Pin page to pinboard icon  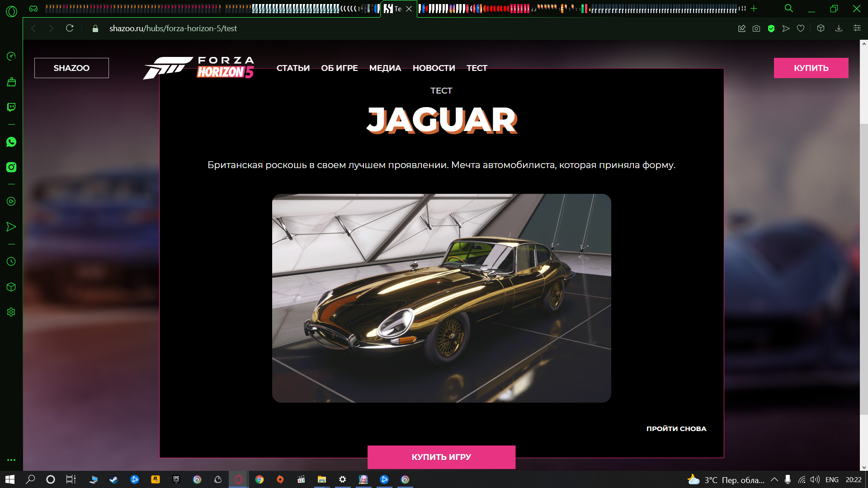pos(742,28)
